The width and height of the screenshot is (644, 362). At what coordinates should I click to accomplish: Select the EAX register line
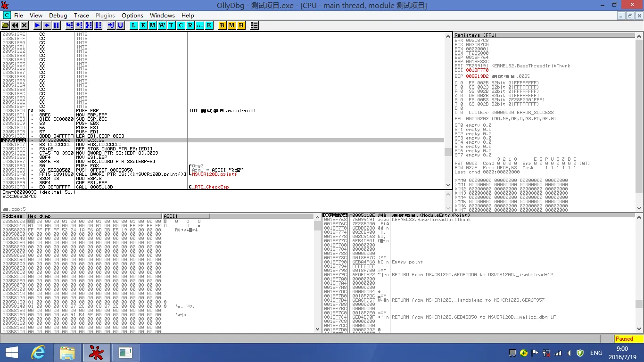(x=471, y=41)
